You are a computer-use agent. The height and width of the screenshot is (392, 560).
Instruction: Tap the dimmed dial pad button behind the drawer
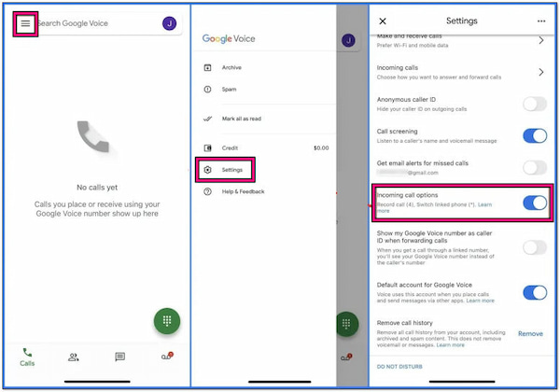click(x=347, y=324)
